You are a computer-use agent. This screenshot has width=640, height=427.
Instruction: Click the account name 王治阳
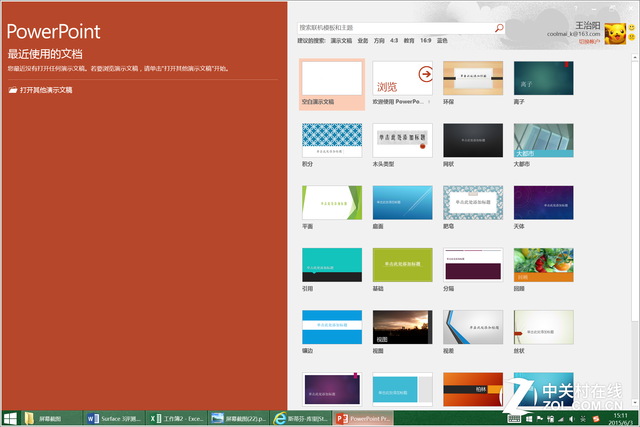click(x=588, y=26)
